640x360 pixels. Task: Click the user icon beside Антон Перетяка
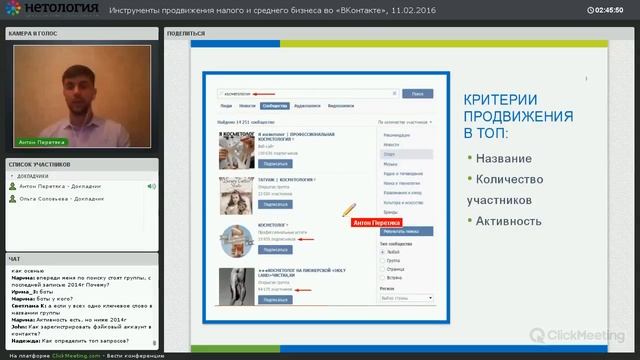[13, 186]
